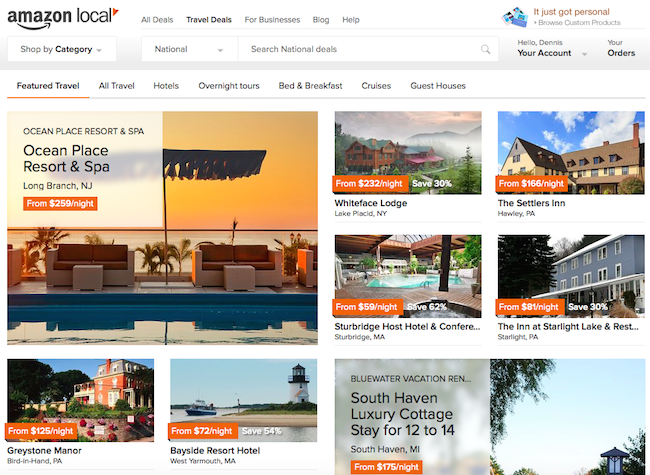Select Travel Deals in top navigation
The height and width of the screenshot is (475, 650).
tap(209, 19)
